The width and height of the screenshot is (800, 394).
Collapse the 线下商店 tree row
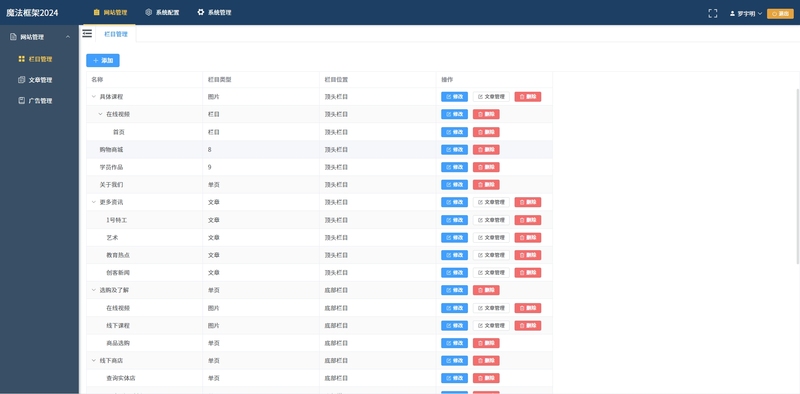point(93,360)
